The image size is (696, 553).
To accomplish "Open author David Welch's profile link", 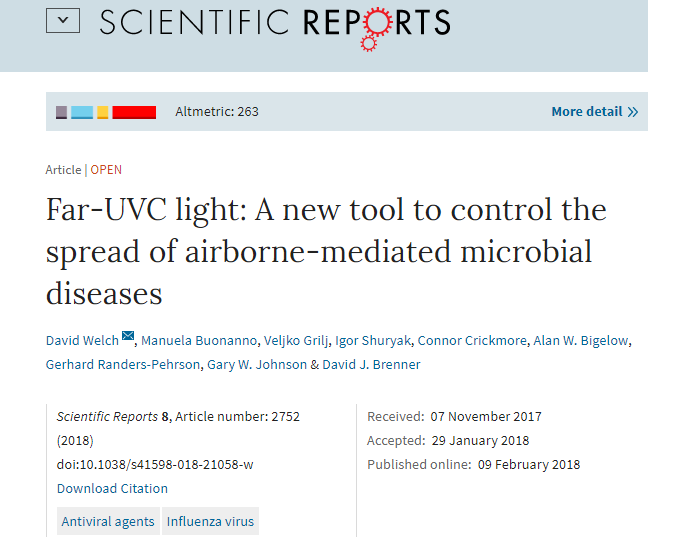I will 82,340.
